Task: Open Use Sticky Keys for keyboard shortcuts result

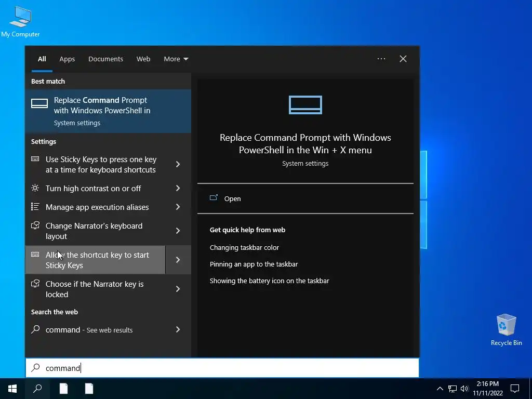Action: point(96,165)
